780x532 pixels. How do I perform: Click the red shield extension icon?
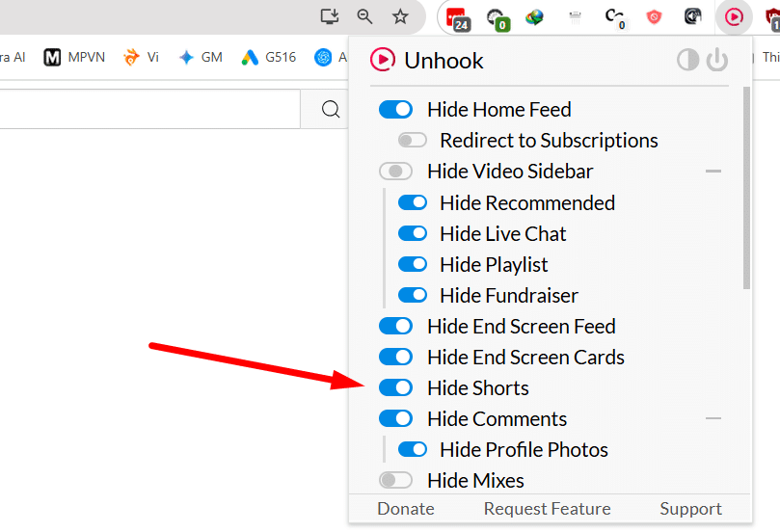[x=654, y=17]
